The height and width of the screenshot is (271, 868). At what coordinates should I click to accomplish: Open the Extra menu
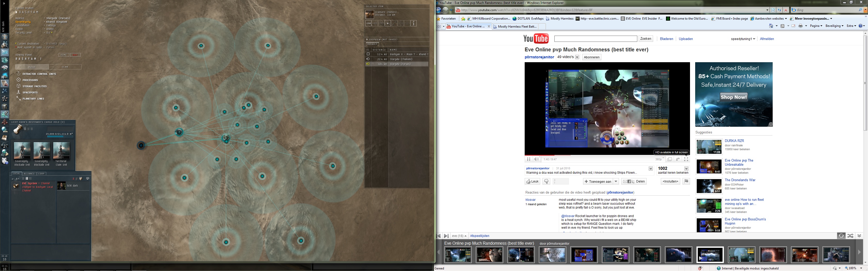coord(851,26)
